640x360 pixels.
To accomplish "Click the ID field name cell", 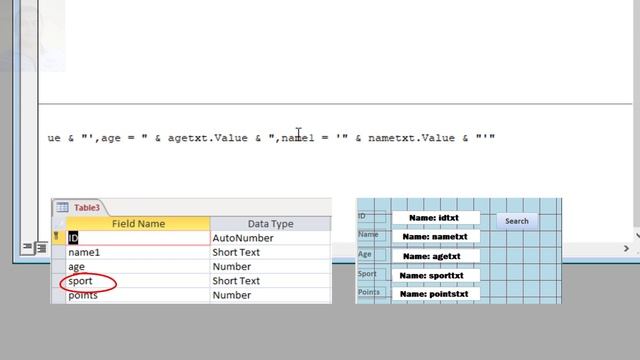I will tap(138, 238).
